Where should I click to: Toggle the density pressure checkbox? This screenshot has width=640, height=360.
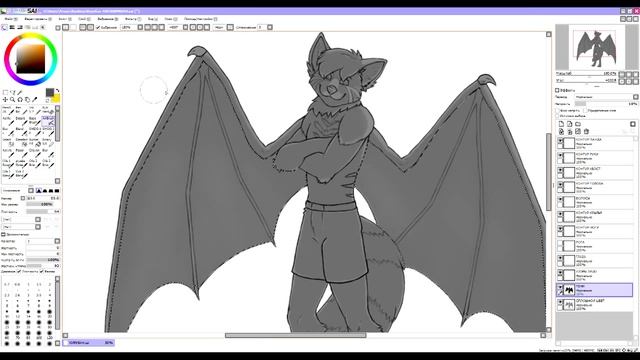coord(19,271)
